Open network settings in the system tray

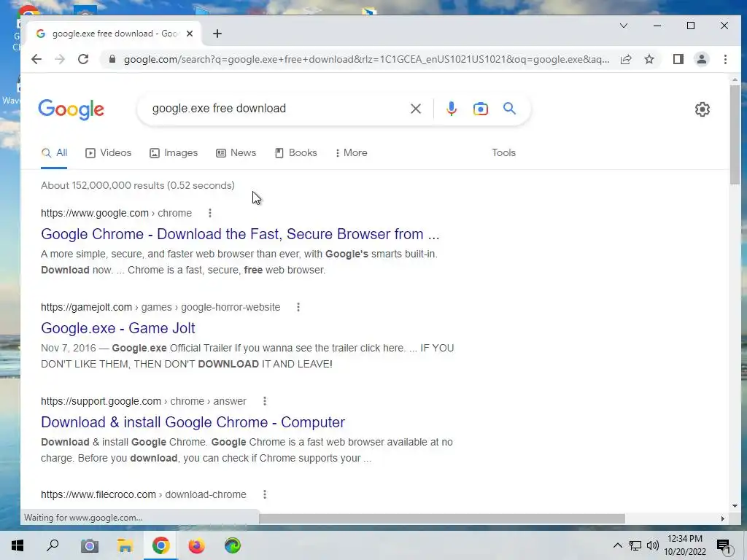[635, 545]
